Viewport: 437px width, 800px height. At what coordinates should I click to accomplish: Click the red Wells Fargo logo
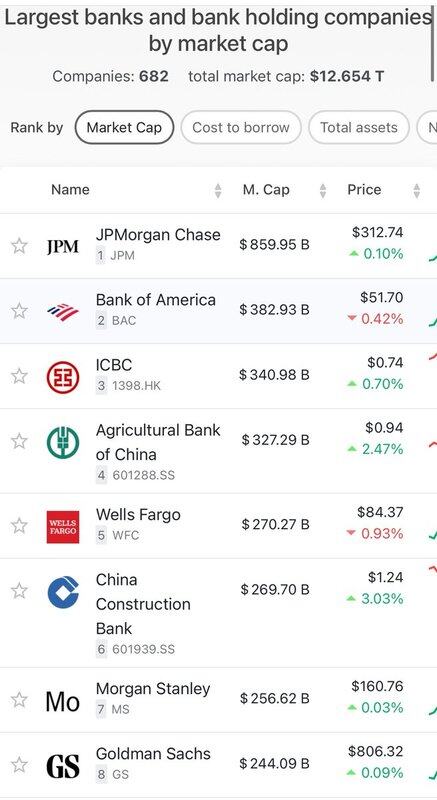click(x=63, y=527)
